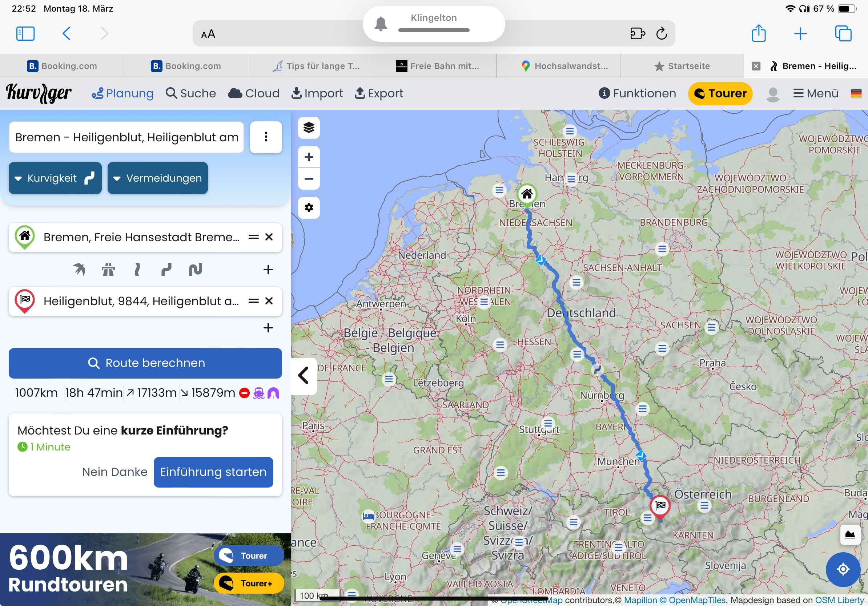868x606 pixels.
Task: Collapse the sidebar with the chevron arrow
Action: pos(304,375)
